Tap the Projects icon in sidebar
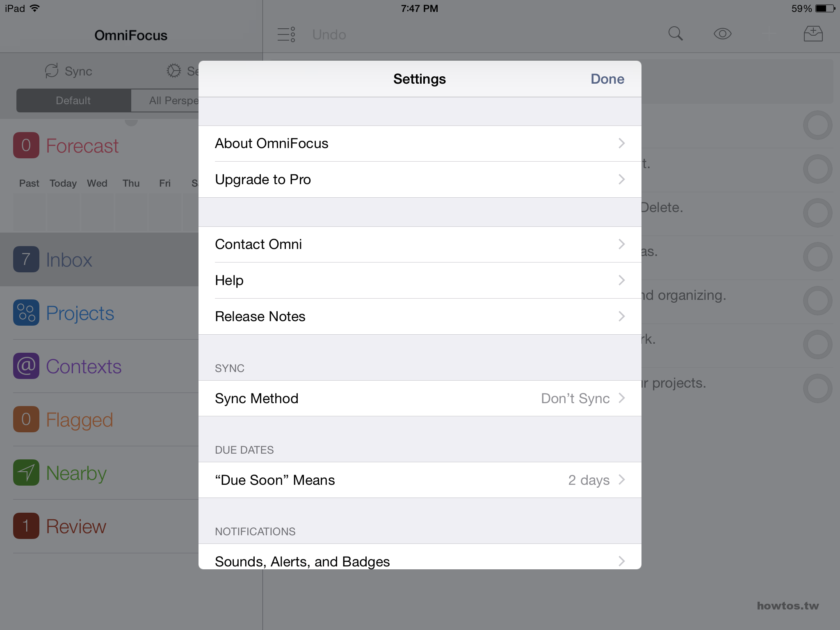840x630 pixels. [x=26, y=313]
